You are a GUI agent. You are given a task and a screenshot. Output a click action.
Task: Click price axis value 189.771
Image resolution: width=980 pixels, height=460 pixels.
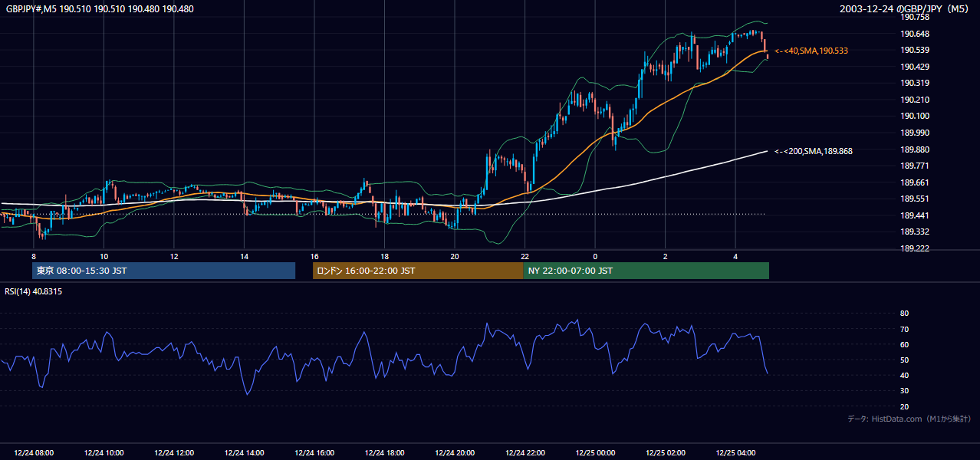pyautogui.click(x=914, y=166)
